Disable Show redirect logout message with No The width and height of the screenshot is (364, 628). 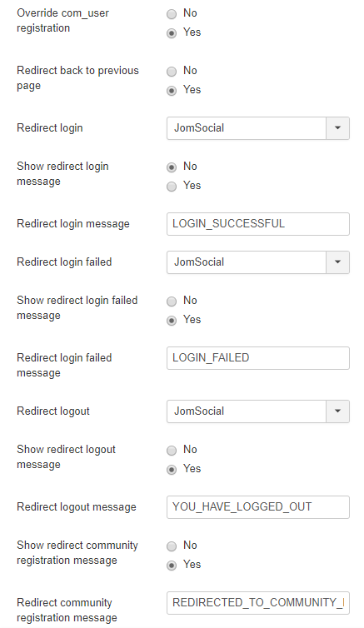pos(172,451)
